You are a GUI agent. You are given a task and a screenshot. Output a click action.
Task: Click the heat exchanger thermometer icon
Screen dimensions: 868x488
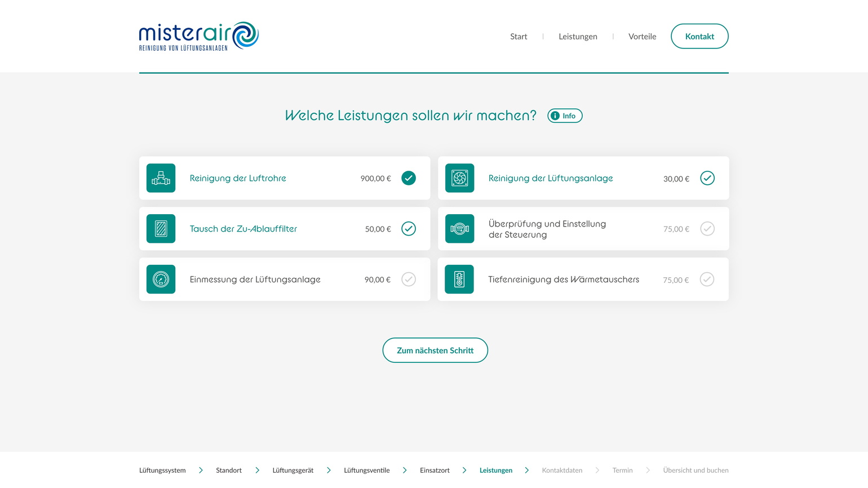tap(459, 280)
